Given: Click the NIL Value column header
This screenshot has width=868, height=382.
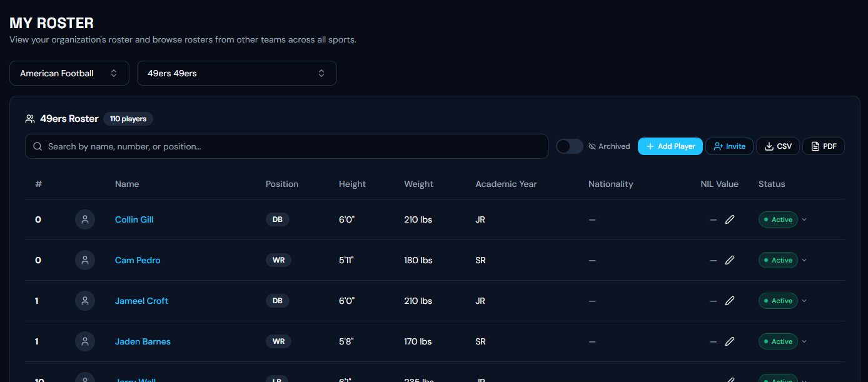Looking at the screenshot, I should [x=719, y=184].
